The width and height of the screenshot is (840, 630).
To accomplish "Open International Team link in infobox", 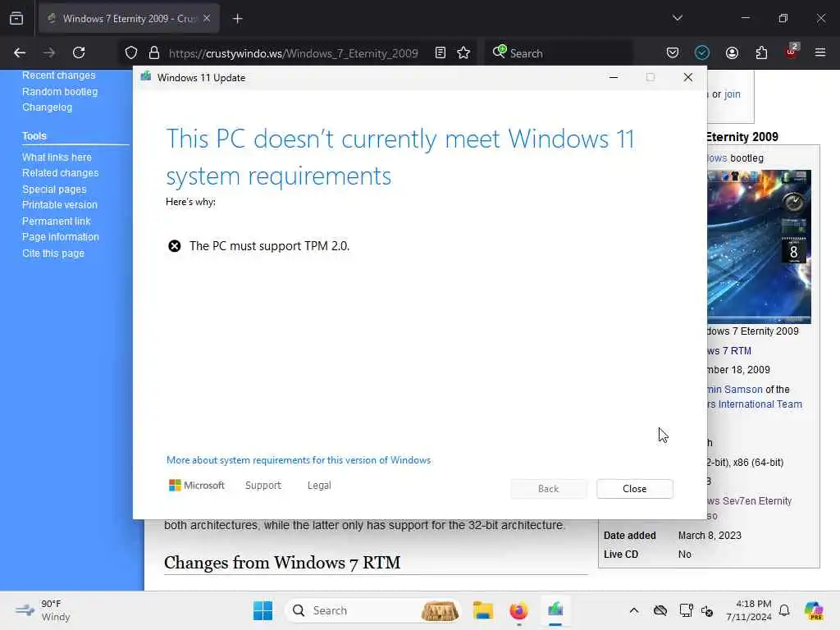I will point(755,404).
